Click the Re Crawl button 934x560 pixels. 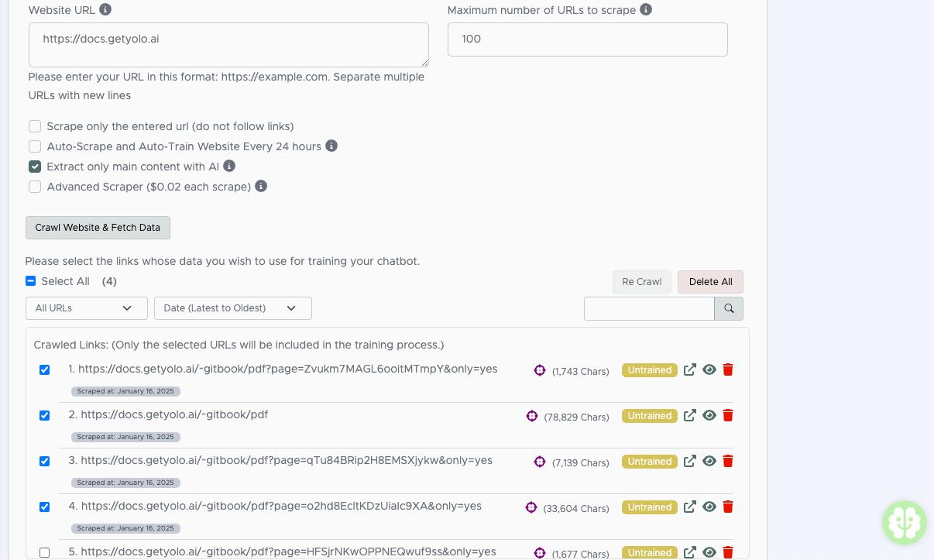click(641, 282)
